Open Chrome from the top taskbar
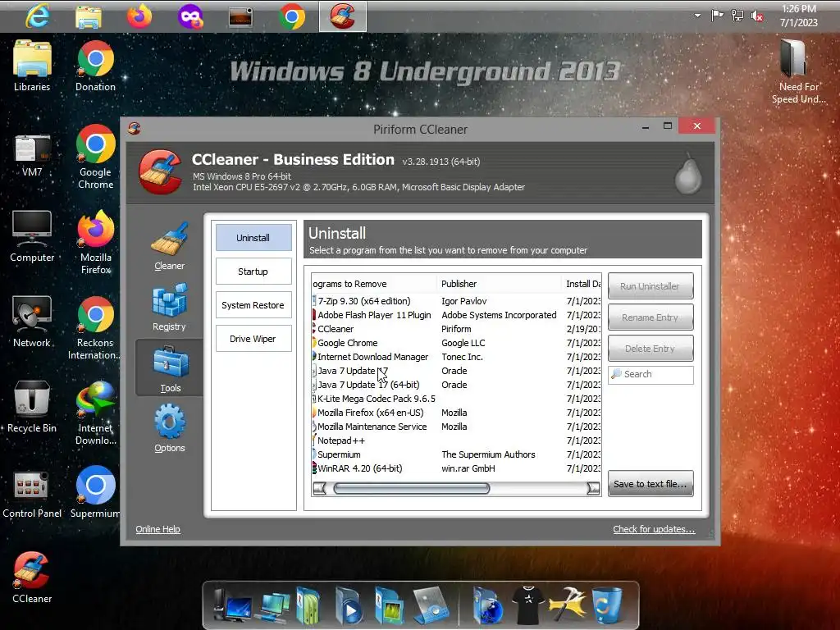Viewport: 840px width, 630px height. coord(291,16)
